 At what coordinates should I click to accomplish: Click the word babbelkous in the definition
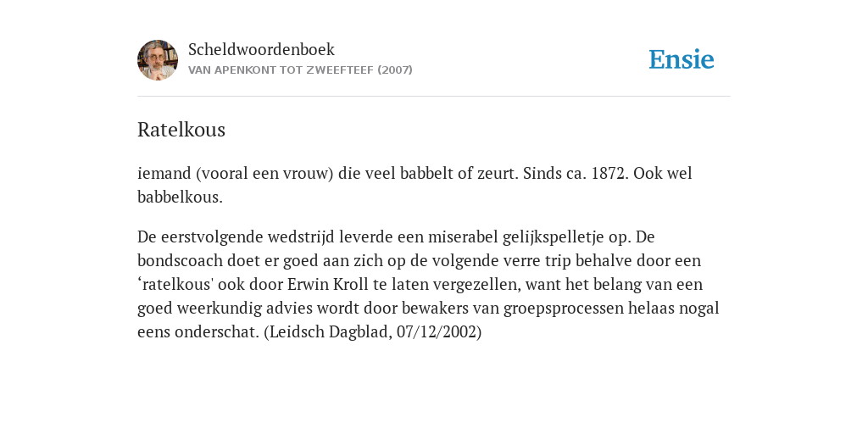click(179, 197)
